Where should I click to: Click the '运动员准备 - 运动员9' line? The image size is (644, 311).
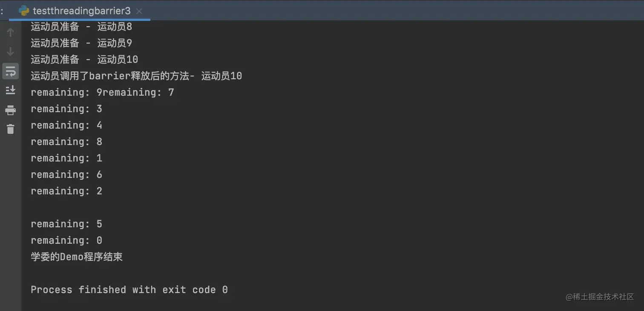pyautogui.click(x=81, y=43)
